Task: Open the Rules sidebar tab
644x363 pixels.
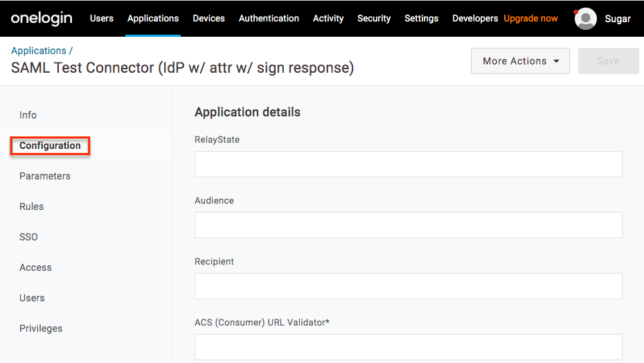Action: click(x=31, y=206)
